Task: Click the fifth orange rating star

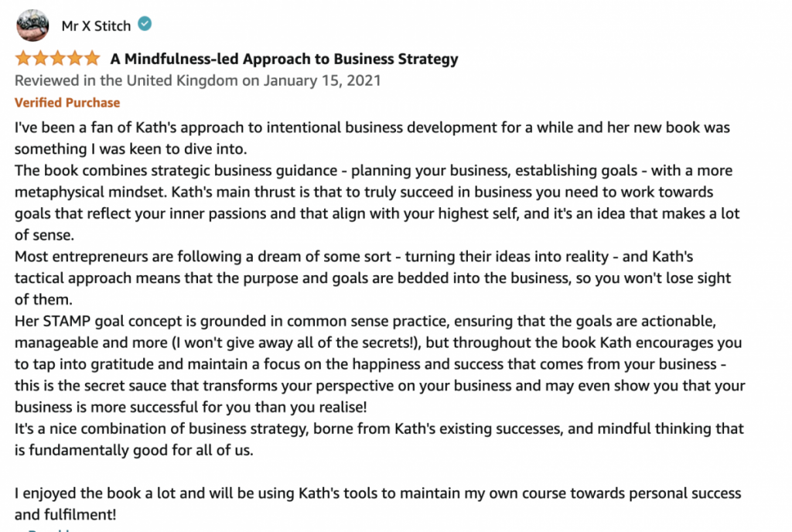Action: tap(92, 59)
